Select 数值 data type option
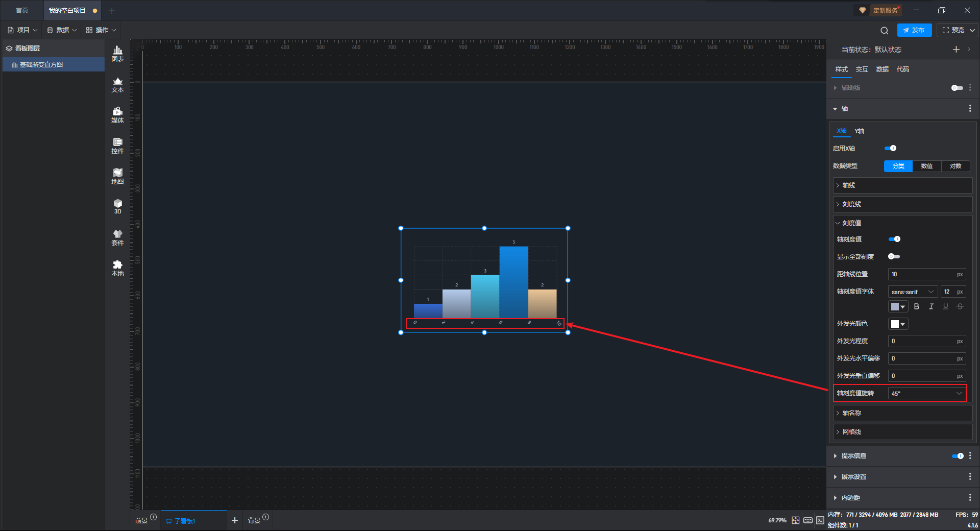 (x=927, y=166)
